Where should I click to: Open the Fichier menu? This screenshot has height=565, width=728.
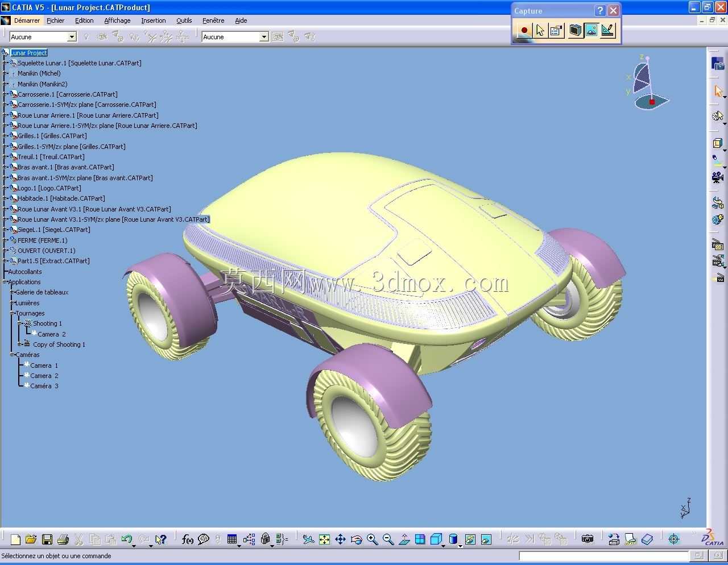(56, 20)
